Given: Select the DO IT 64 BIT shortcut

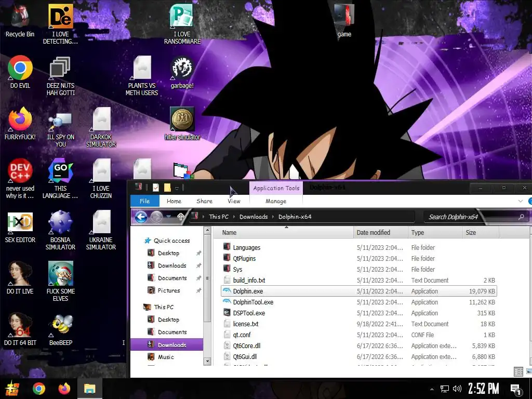Looking at the screenshot, I should 20,329.
